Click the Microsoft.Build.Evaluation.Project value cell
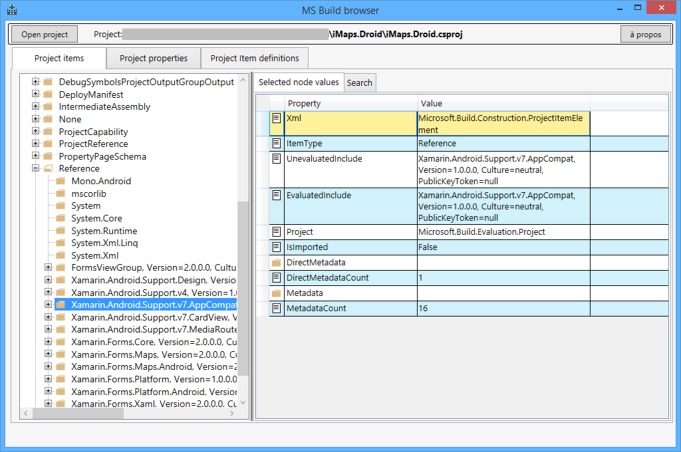 [x=503, y=232]
